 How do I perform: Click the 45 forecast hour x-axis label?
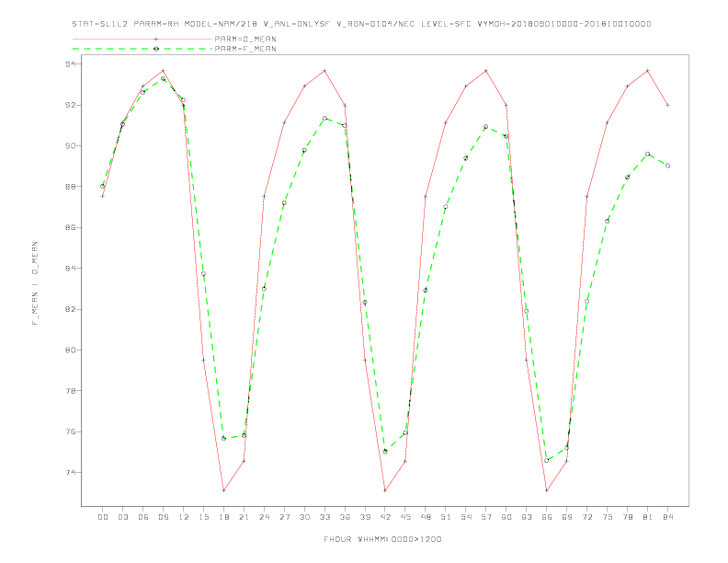405,517
